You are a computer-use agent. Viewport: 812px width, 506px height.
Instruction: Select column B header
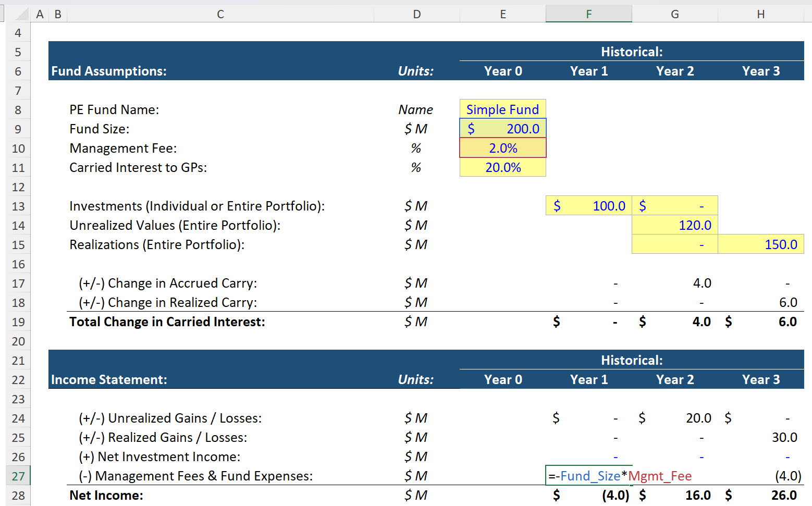tap(58, 14)
